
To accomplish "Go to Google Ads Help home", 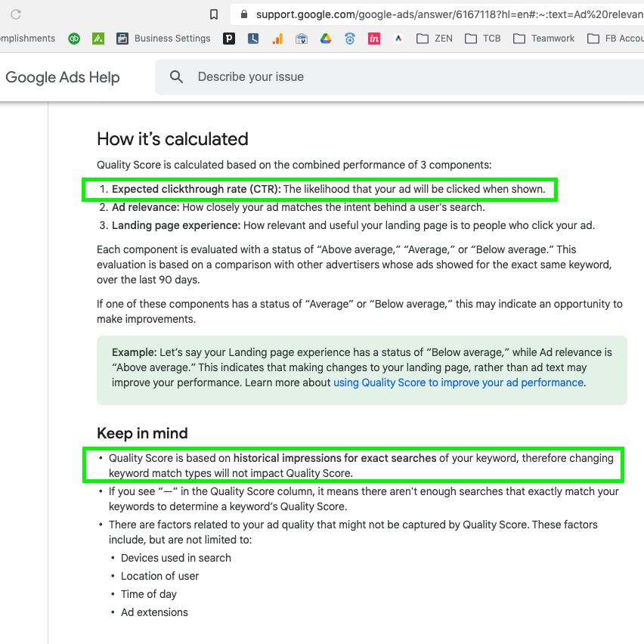I will coord(63,77).
